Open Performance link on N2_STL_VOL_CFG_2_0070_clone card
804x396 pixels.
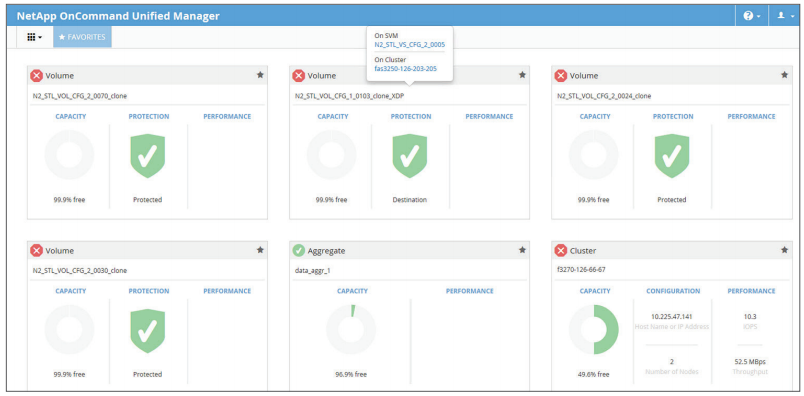tap(227, 116)
